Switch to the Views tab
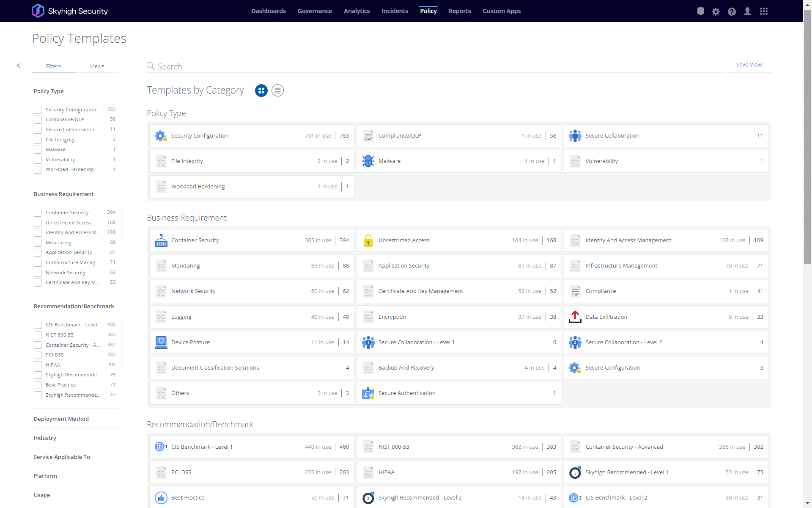 97,66
